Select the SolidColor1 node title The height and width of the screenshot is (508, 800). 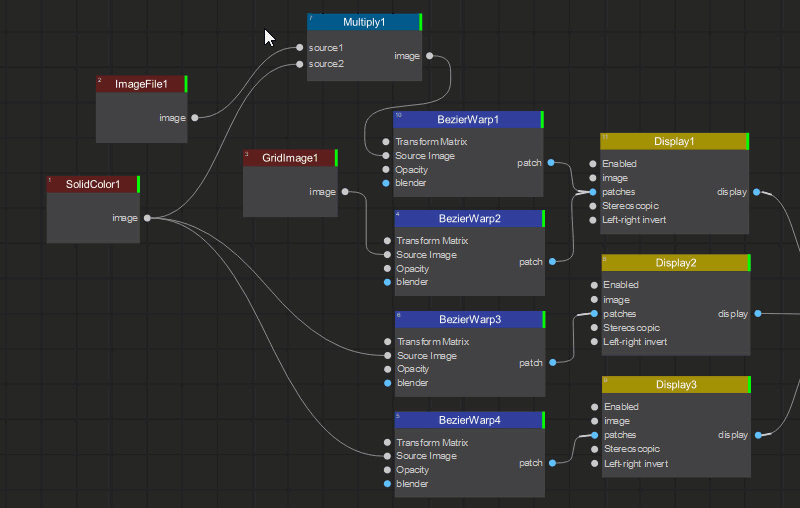coord(93,184)
